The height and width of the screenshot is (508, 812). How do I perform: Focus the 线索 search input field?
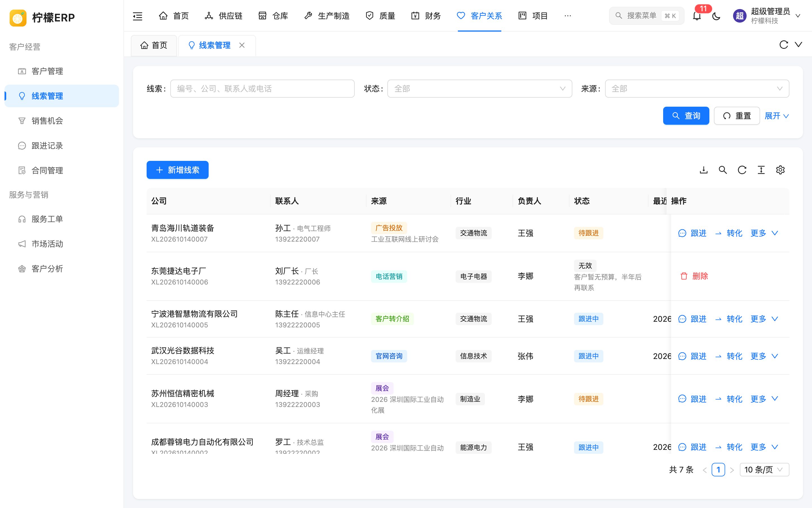pyautogui.click(x=262, y=89)
